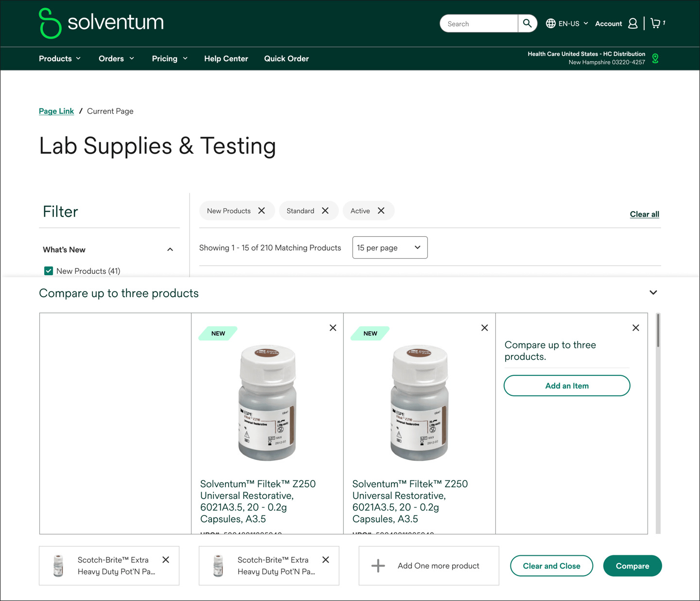Click the right Scotch-Brite chip thumbnail
Viewport: 700px width, 601px height.
point(218,566)
